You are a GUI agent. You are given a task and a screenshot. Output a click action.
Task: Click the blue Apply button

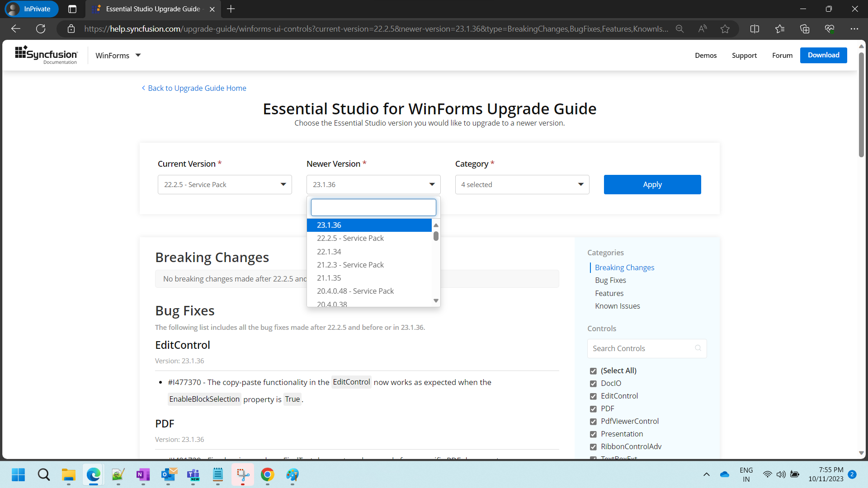click(x=652, y=184)
